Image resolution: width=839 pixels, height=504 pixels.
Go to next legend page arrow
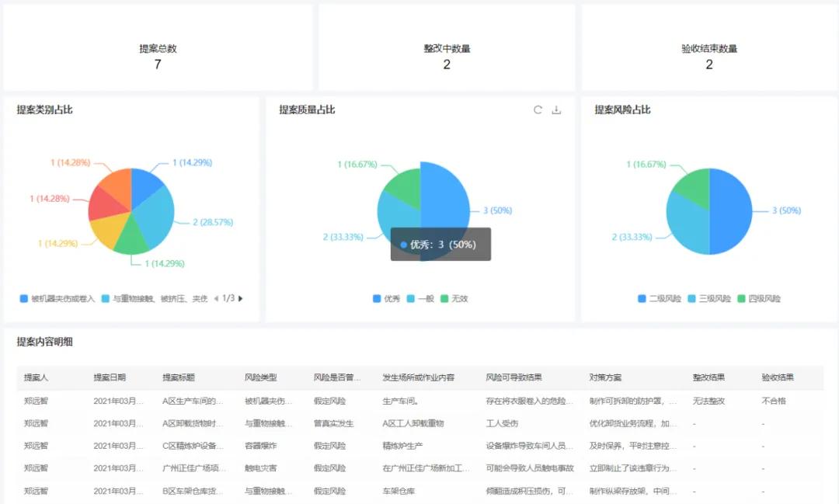pyautogui.click(x=241, y=298)
